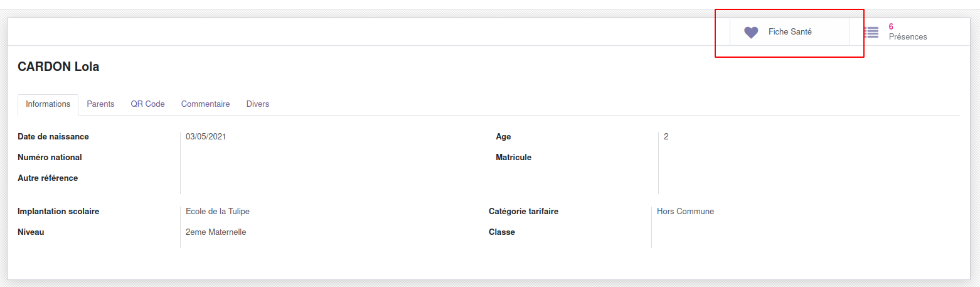Click the Hors Commune tarif category

[x=685, y=212]
